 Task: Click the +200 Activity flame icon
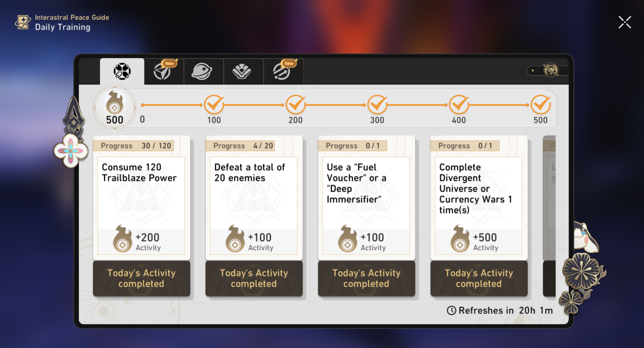[123, 239]
